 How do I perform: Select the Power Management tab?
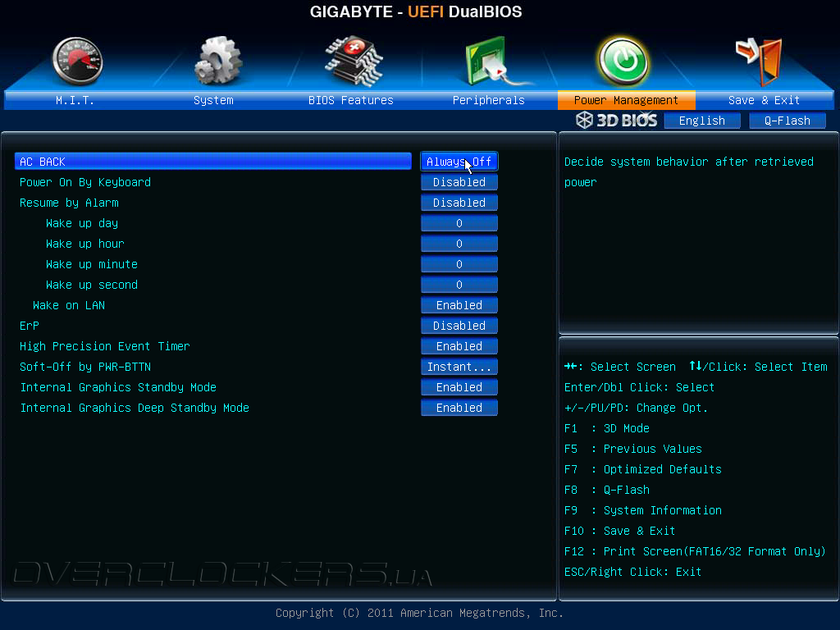(626, 100)
